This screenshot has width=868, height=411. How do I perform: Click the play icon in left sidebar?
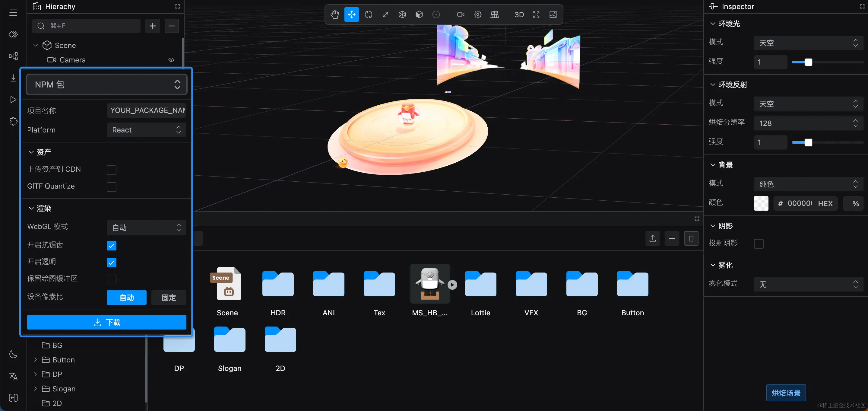[x=13, y=100]
